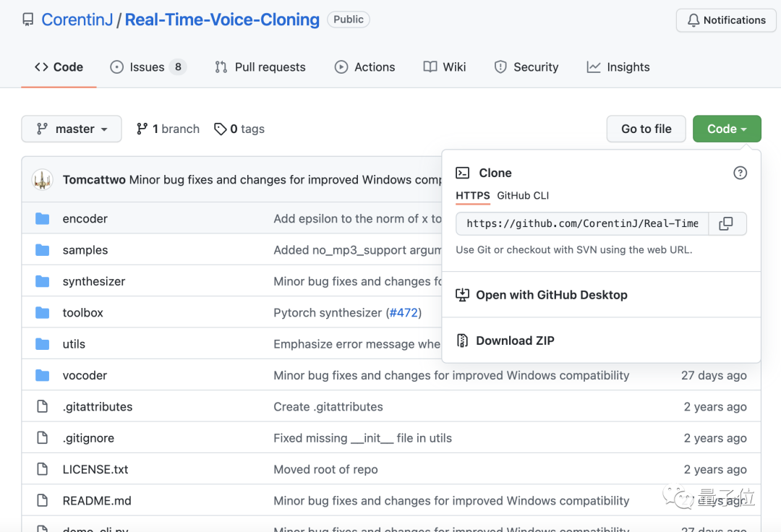
Task: Click the zip file icon beside Download ZIP
Action: coord(462,340)
